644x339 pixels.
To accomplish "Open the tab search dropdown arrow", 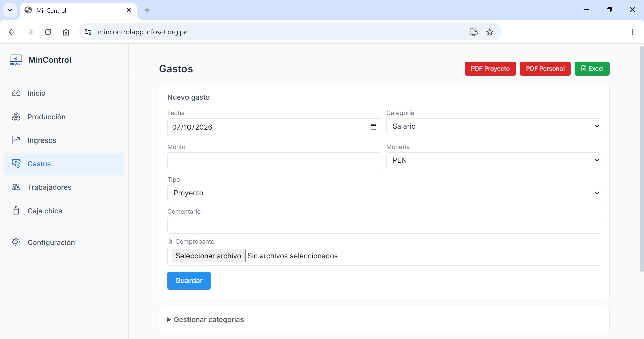I will (x=10, y=10).
